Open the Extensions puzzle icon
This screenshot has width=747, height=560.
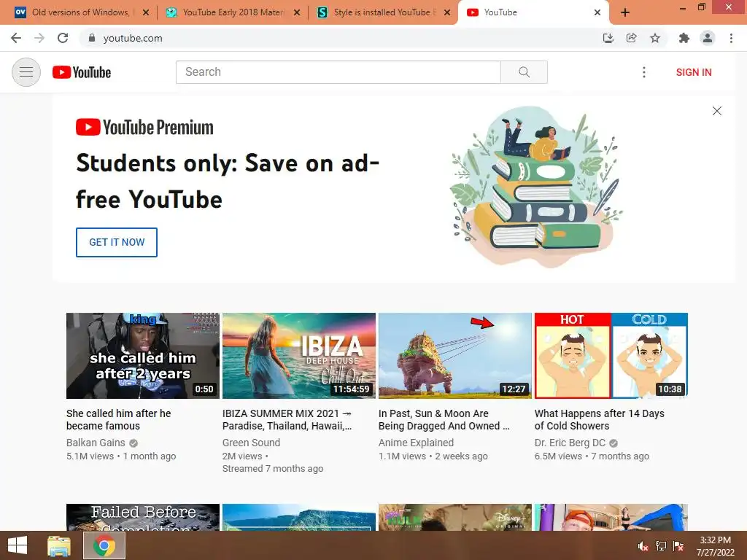pyautogui.click(x=684, y=38)
